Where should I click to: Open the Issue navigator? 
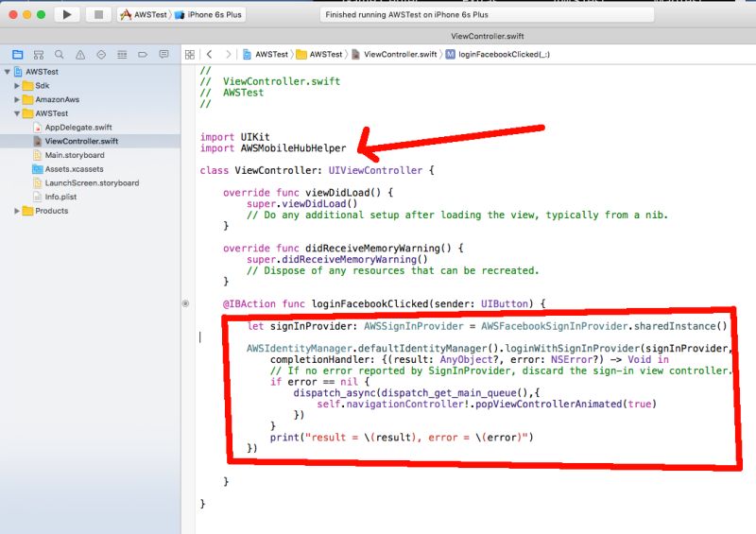point(80,55)
